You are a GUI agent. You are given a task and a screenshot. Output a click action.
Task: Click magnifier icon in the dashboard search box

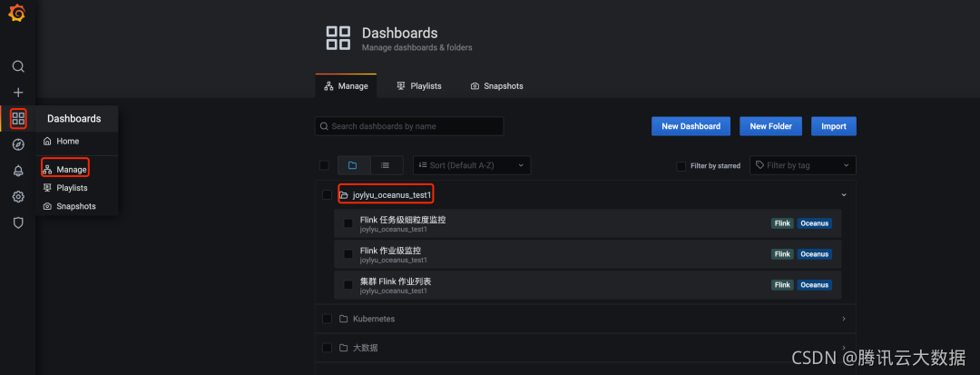pyautogui.click(x=324, y=126)
